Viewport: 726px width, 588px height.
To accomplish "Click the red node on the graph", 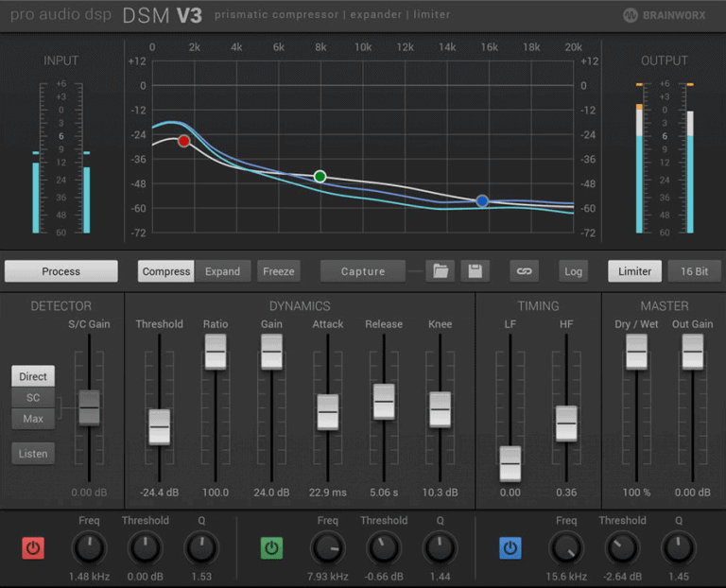I will click(x=183, y=141).
